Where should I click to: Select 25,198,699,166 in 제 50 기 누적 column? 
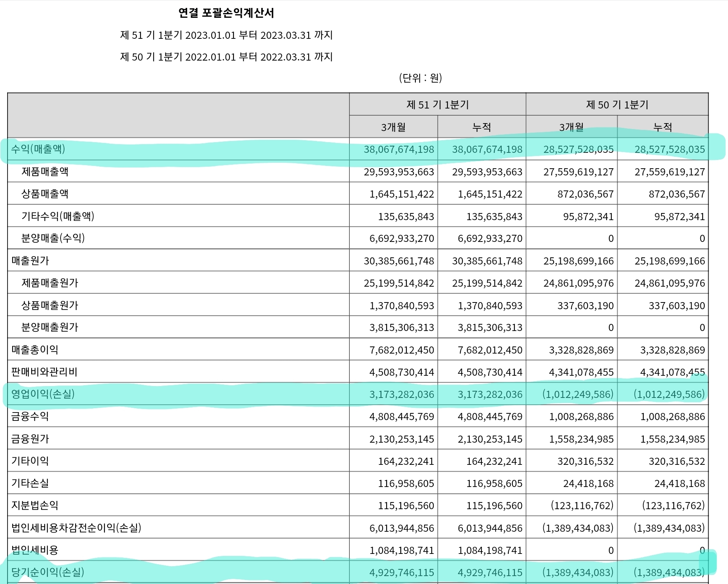[670, 261]
